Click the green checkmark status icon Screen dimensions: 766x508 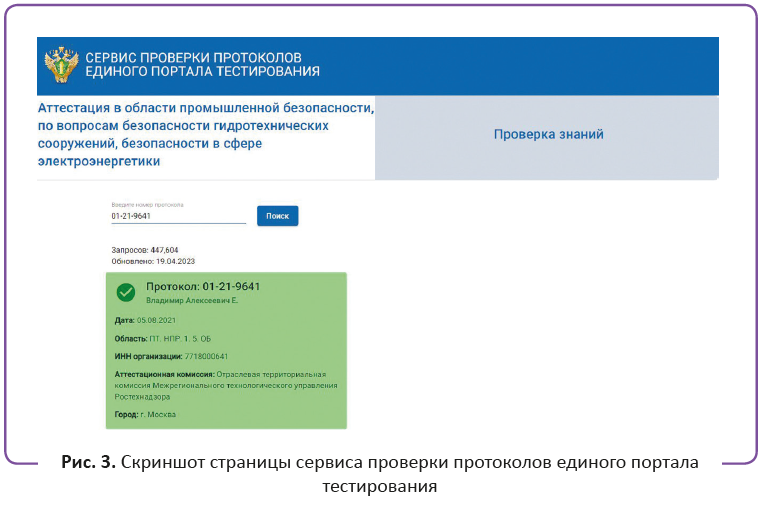click(126, 292)
